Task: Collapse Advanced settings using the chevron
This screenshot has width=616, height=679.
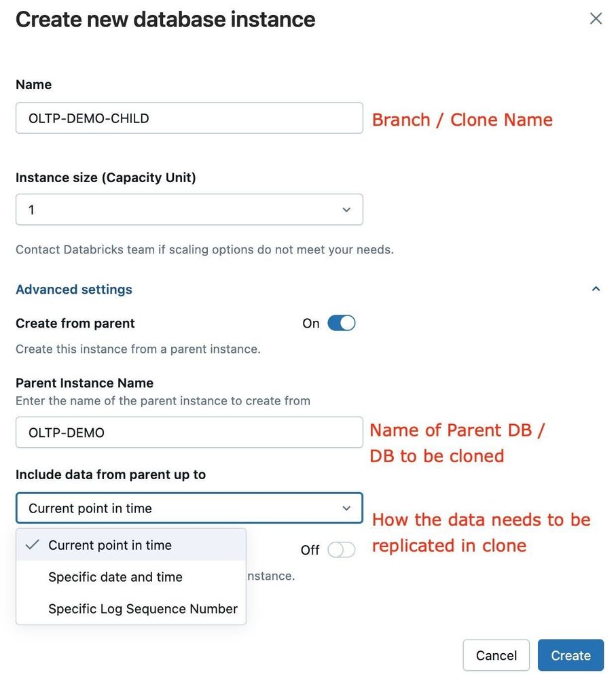Action: (x=596, y=290)
